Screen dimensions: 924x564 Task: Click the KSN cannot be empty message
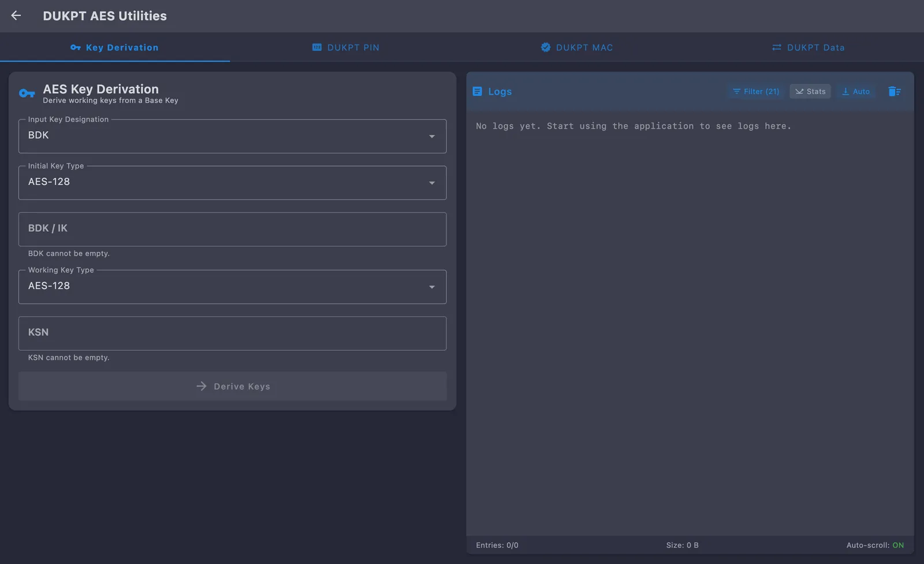(x=69, y=357)
